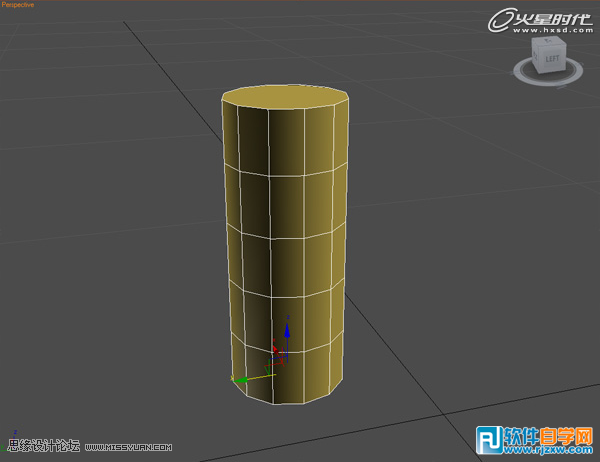
Task: Open the Perspective viewport label menu
Action: [18, 5]
